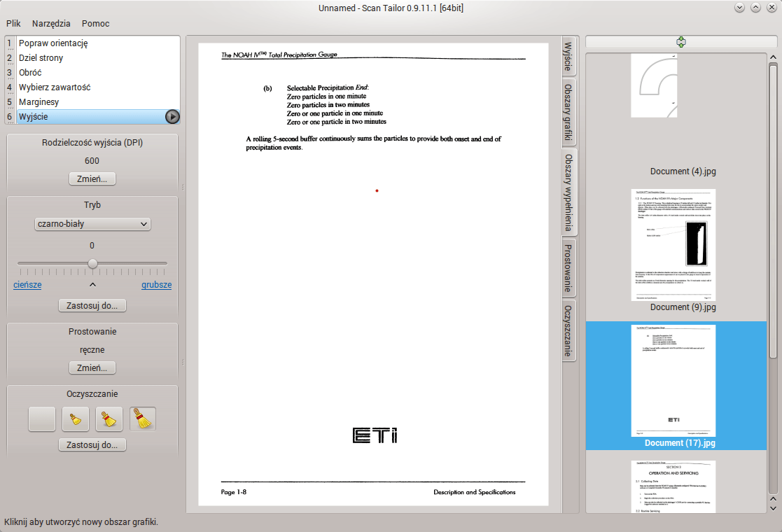Screen dimensions: 782x532
Task: Select light despeckle small broom
Action: coord(76,419)
